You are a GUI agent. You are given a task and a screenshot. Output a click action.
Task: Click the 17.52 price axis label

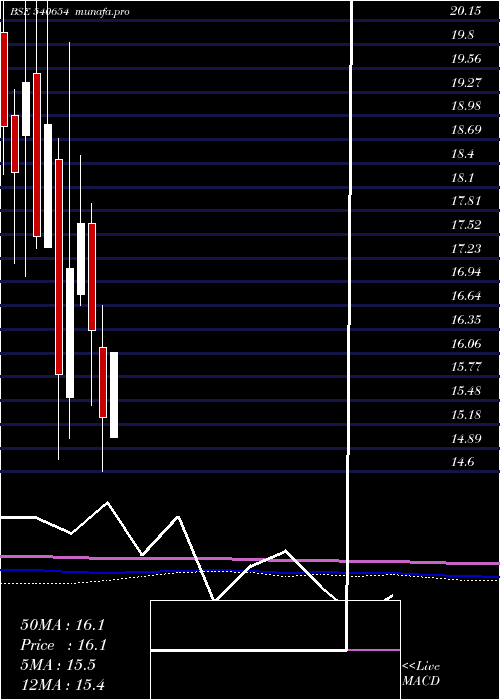tap(466, 225)
